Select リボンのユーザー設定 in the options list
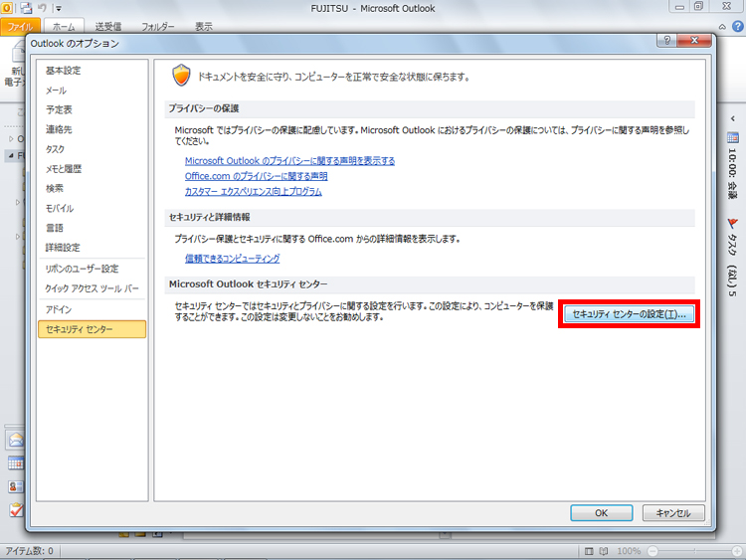 [93, 269]
